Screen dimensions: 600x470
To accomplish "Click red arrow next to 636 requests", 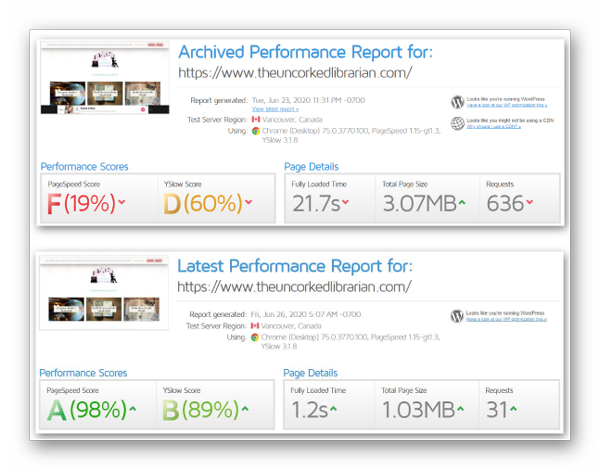I will (x=530, y=202).
